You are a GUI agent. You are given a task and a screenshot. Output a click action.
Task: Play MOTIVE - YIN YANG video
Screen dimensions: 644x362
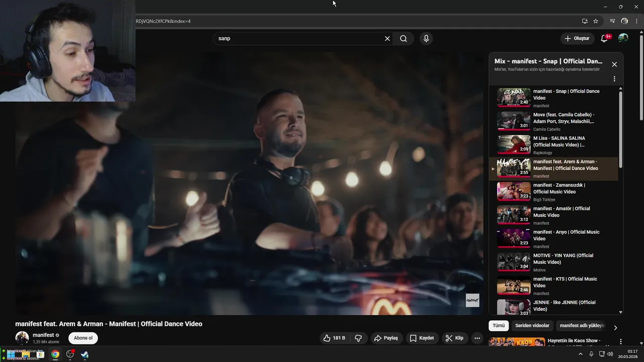pos(553,262)
